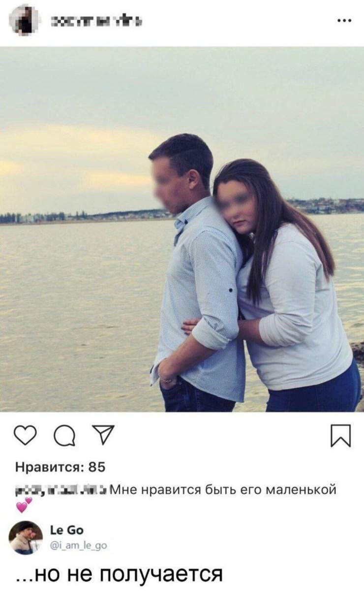
Task: Like the post with the heart icon
Action: pyautogui.click(x=25, y=435)
